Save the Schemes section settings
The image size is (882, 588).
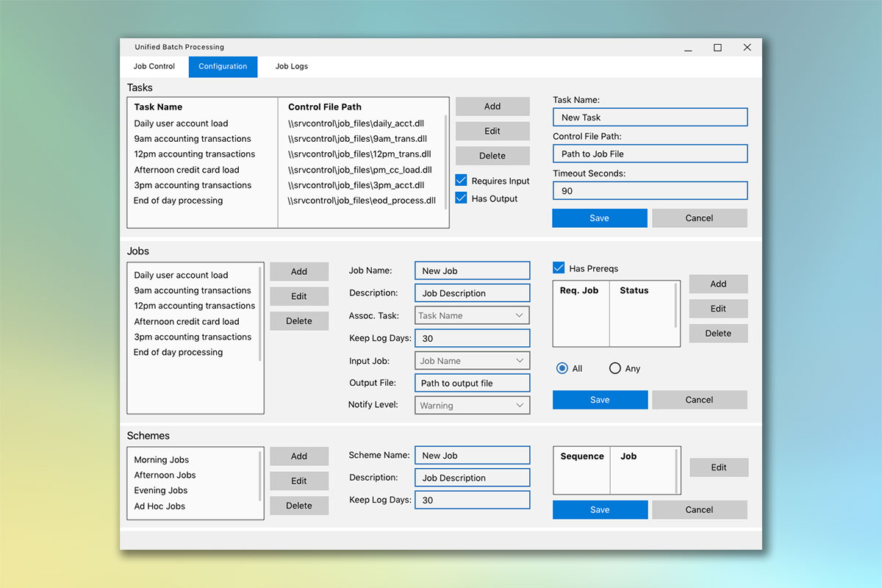tap(600, 509)
